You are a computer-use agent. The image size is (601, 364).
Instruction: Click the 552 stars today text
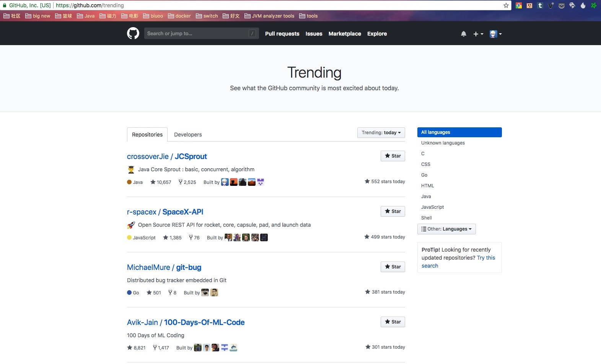(385, 182)
